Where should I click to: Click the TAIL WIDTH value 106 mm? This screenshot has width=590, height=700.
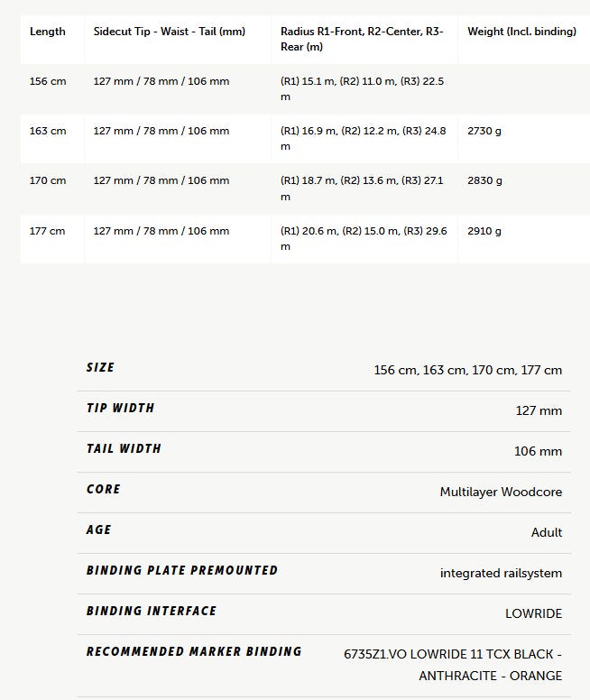pyautogui.click(x=538, y=451)
